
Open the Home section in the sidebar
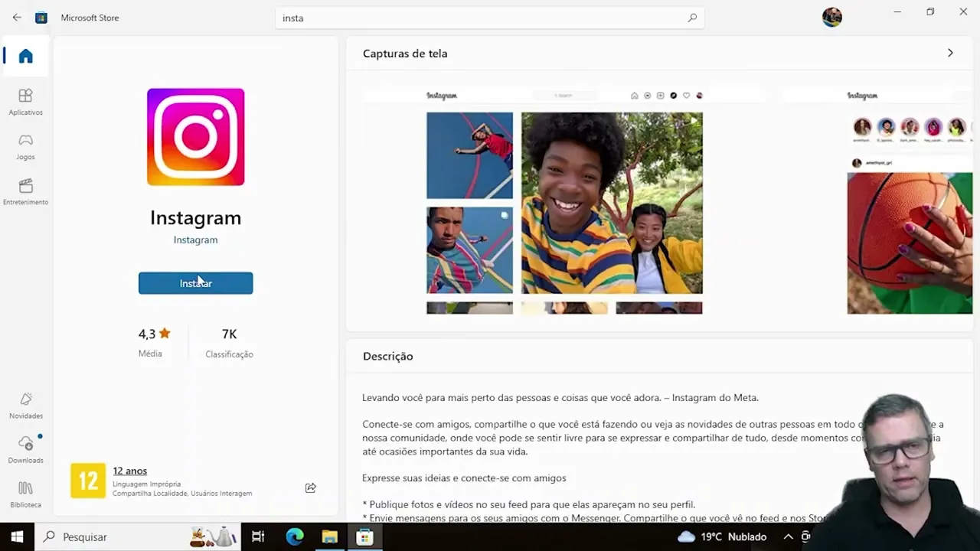click(x=26, y=56)
